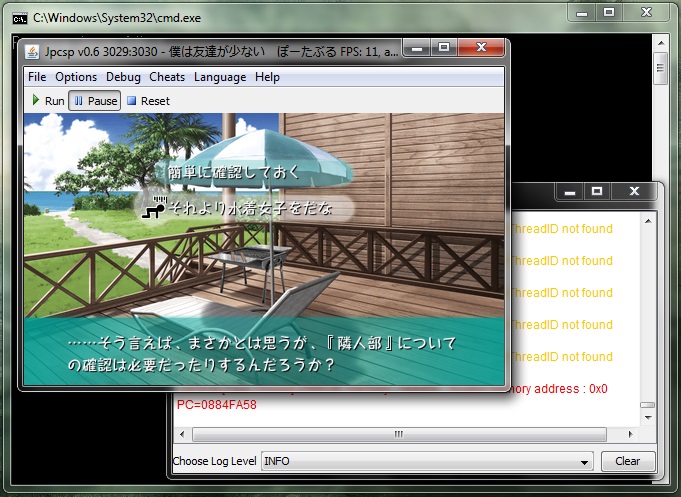Close the cmd.exe window

[646, 13]
